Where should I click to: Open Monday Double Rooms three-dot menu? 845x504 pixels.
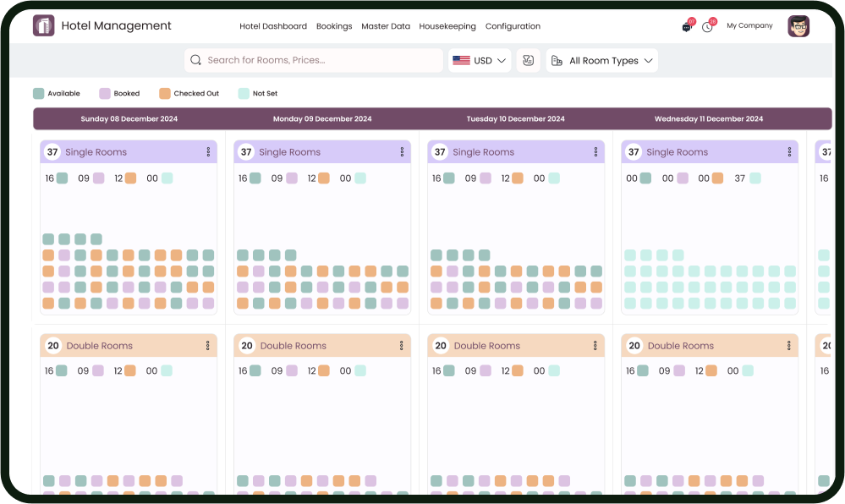(x=402, y=346)
